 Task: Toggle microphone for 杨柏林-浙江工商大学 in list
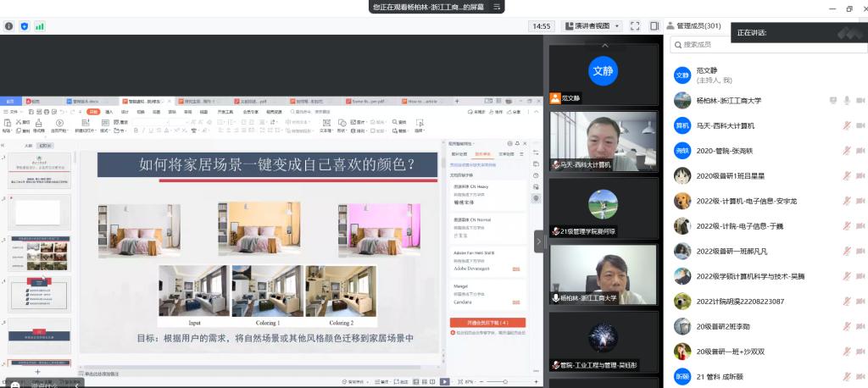[x=846, y=101]
